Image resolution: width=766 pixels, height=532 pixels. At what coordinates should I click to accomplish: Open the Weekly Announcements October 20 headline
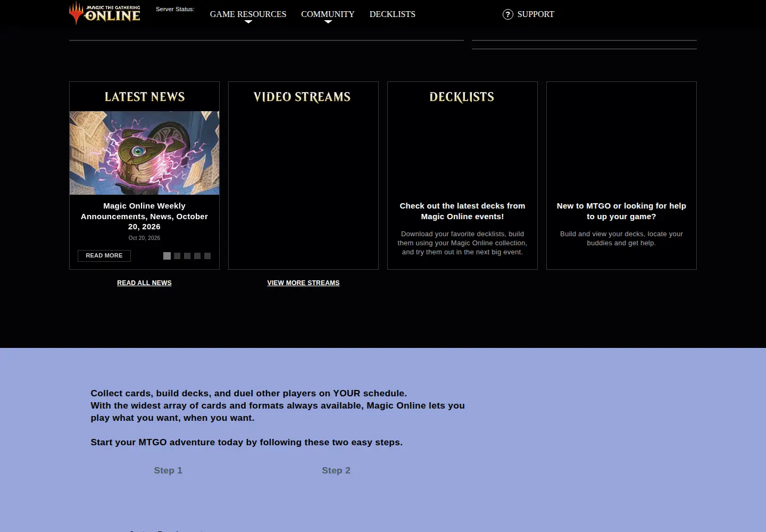click(x=144, y=216)
